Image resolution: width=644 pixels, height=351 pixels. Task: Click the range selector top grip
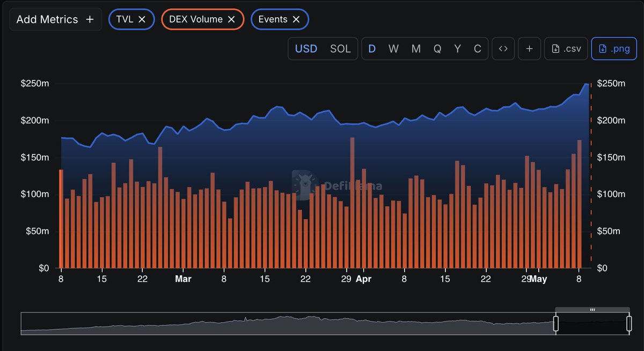[x=592, y=310]
